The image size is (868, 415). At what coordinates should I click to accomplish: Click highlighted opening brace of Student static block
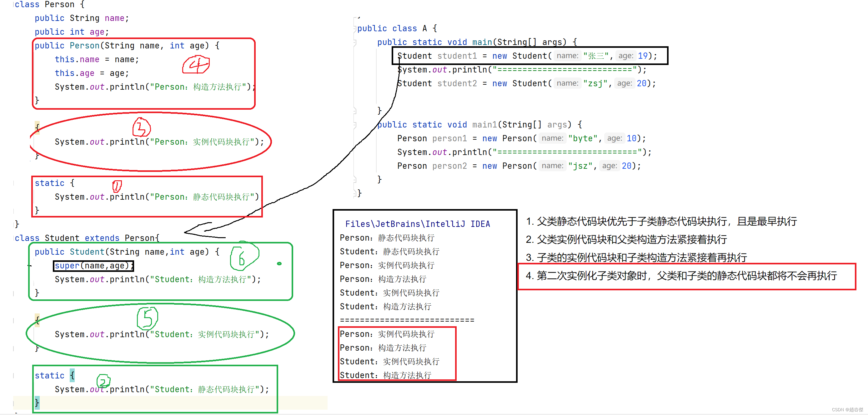click(72, 375)
